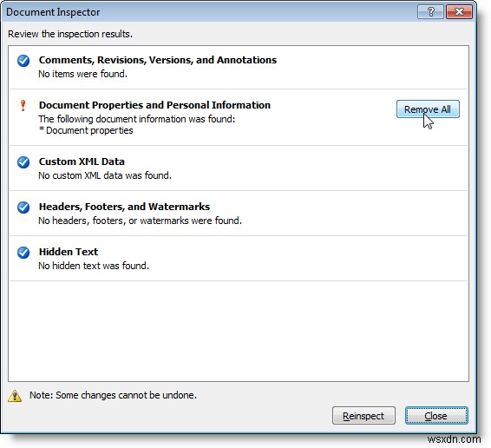
Task: Click checkmark icon beside Headers, Footers, and Watermarks
Action: pyautogui.click(x=23, y=208)
